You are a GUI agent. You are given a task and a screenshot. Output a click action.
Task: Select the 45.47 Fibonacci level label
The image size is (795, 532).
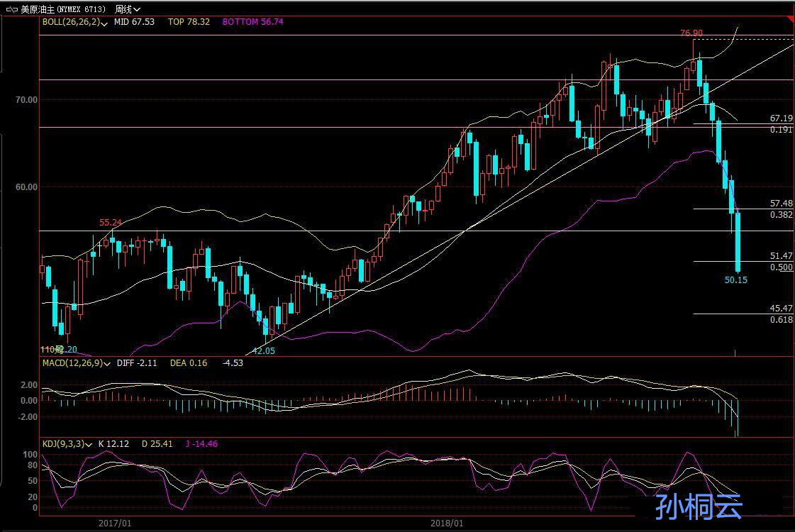781,308
